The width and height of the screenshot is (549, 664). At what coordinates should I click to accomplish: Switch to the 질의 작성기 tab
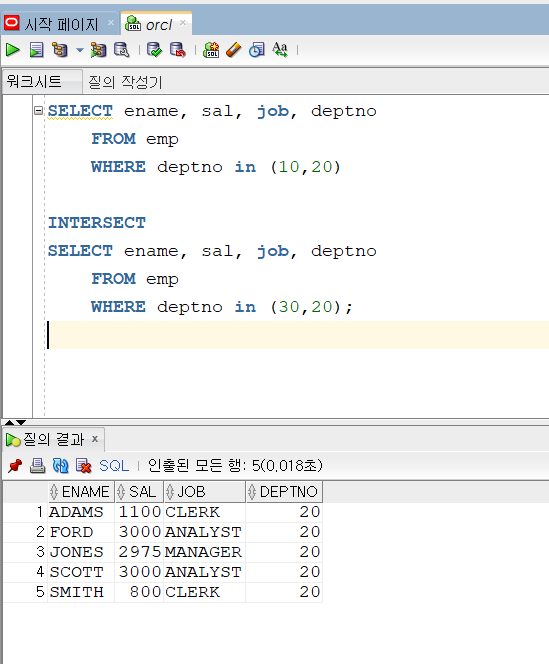(125, 82)
